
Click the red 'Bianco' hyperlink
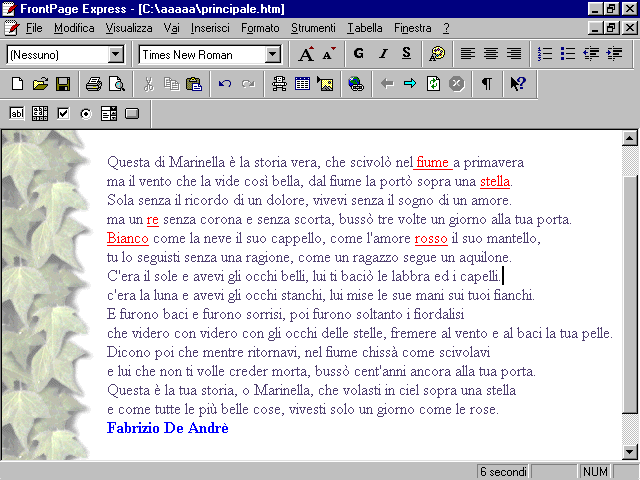(127, 238)
